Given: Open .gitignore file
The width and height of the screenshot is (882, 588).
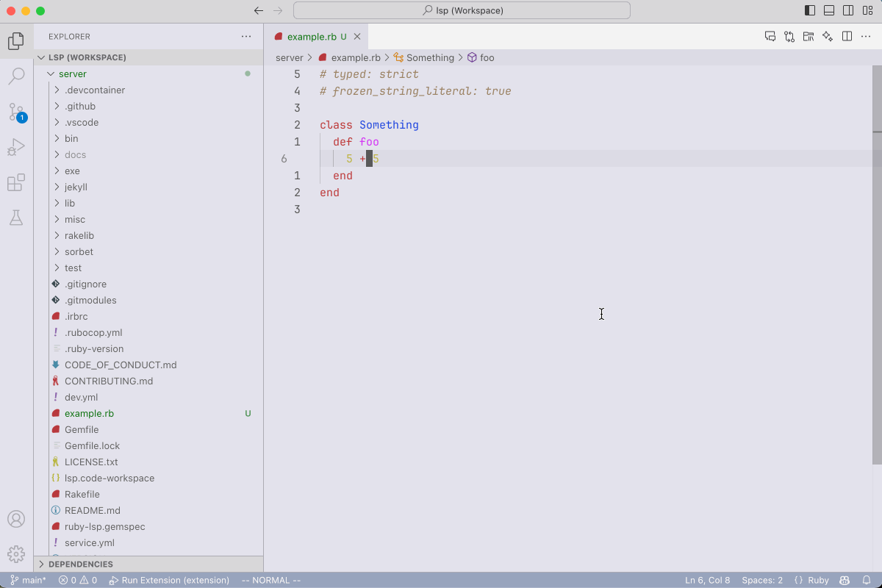Looking at the screenshot, I should pos(148,284).
